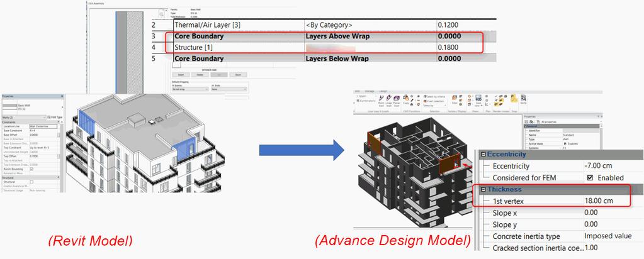The height and width of the screenshot is (259, 644).
Task: Open the load case dropdown above Combinations
Action: [366, 96]
